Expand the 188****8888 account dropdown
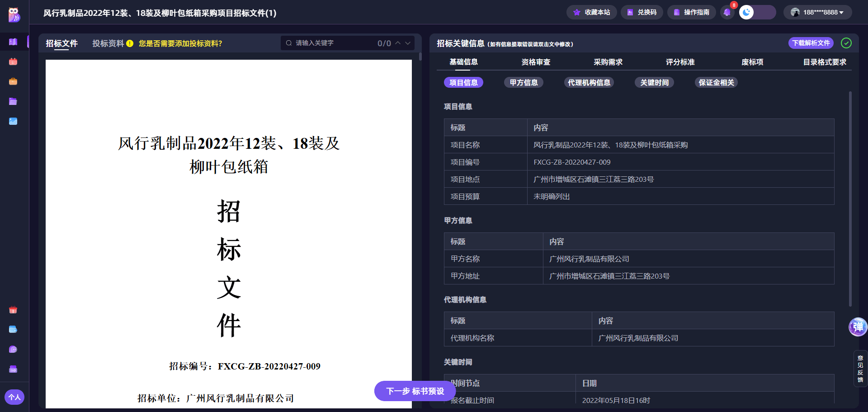The width and height of the screenshot is (868, 412). 819,12
